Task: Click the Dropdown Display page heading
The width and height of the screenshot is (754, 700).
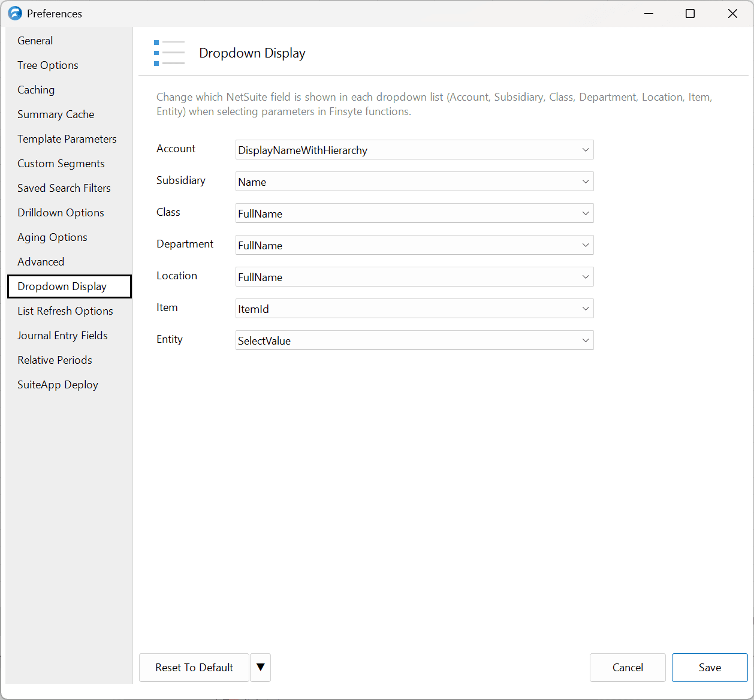Action: click(x=252, y=53)
